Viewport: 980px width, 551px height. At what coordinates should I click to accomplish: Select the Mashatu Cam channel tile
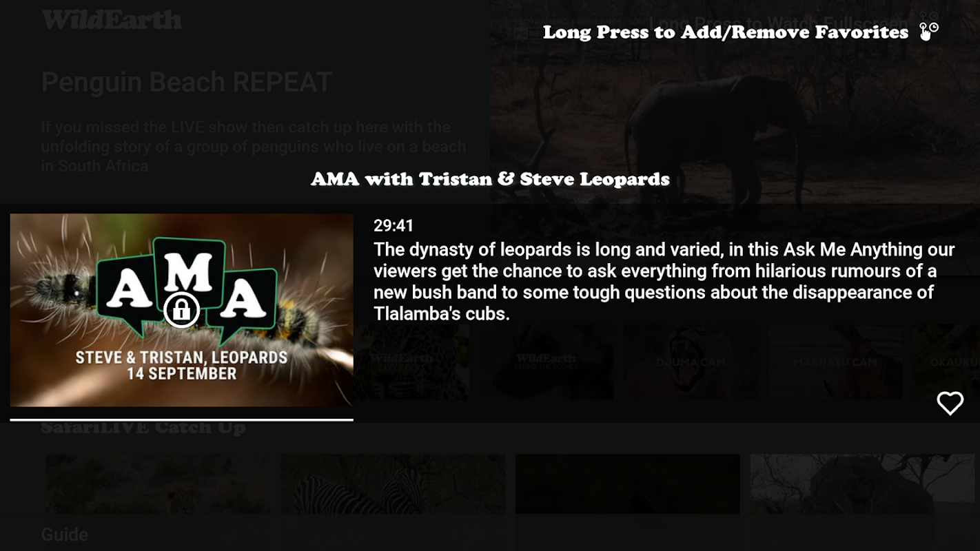835,362
